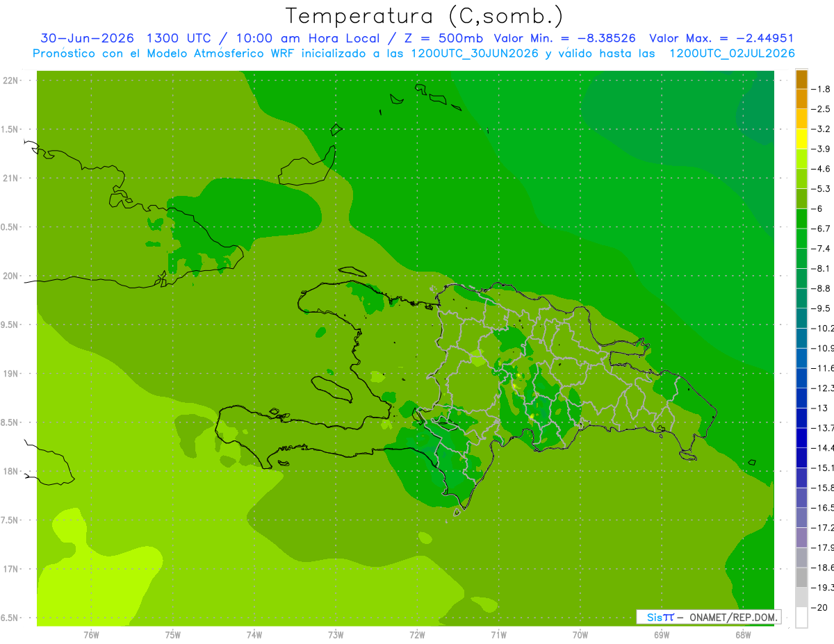Viewport: 834px width, 644px height.
Task: Click the "-5.3" colorbar value
Action: tap(821, 188)
